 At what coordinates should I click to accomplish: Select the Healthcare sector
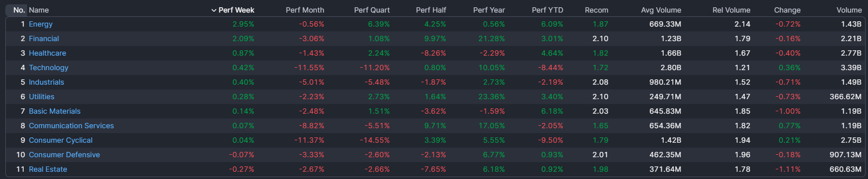click(x=47, y=53)
